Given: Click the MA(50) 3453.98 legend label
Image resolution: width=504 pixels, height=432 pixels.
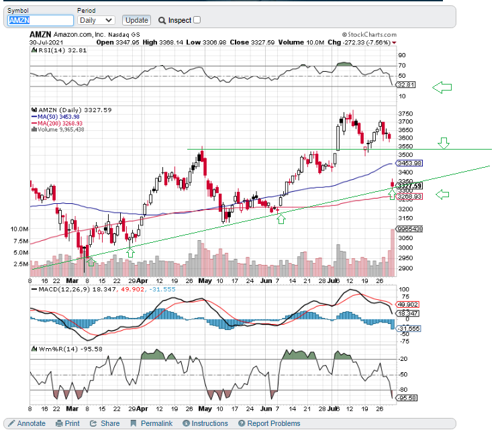Looking at the screenshot, I should (55, 117).
